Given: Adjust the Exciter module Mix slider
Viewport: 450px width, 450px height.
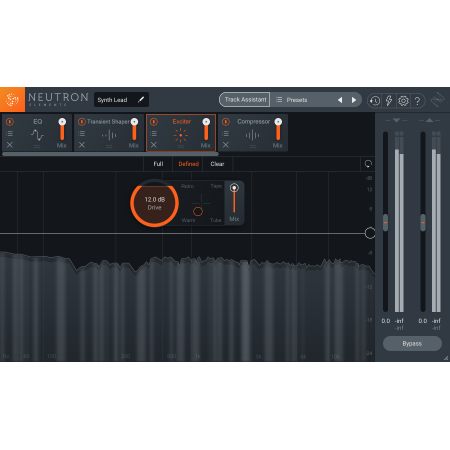Looking at the screenshot, I should (x=206, y=129).
